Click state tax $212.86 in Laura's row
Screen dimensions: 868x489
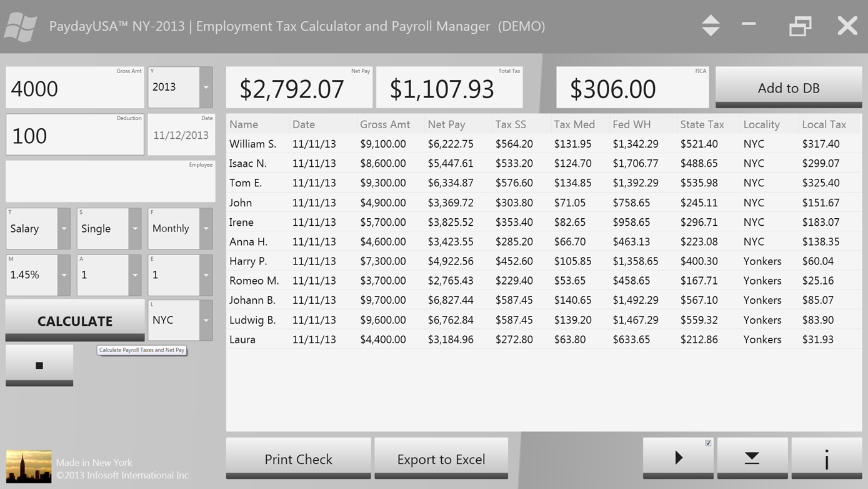pos(699,339)
